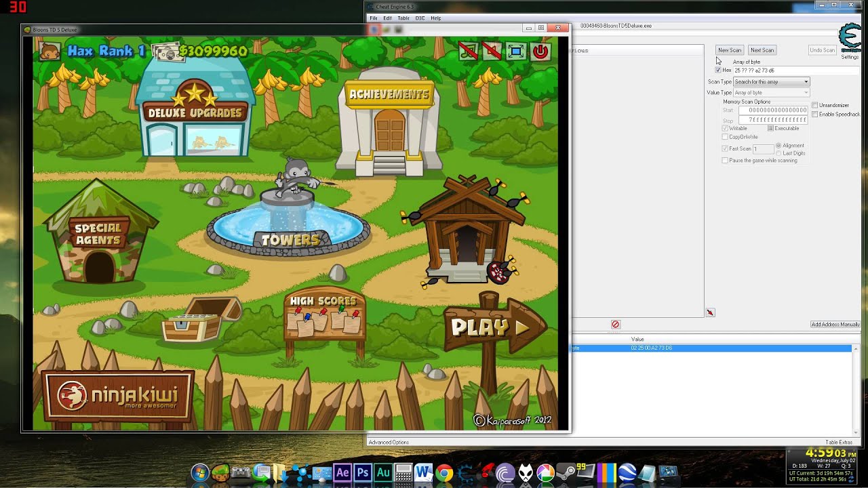Open the wooden monkey lab hut
Image resolution: width=868 pixels, height=488 pixels.
[x=468, y=230]
